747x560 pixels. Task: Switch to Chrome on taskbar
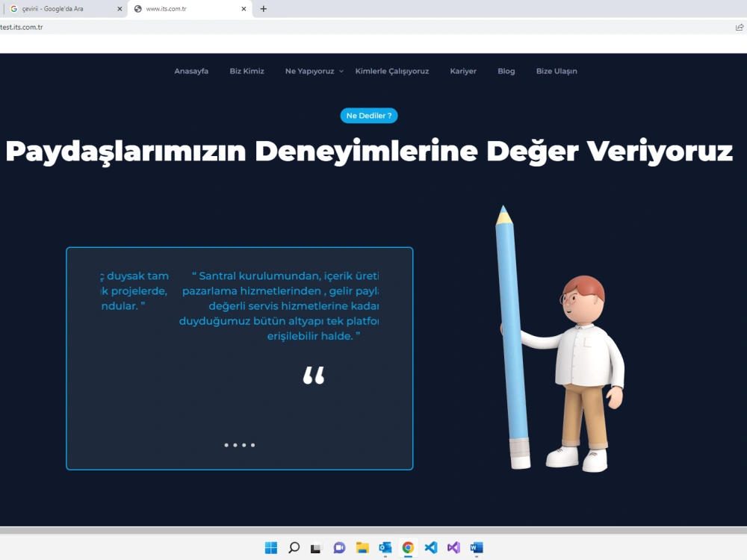(408, 547)
